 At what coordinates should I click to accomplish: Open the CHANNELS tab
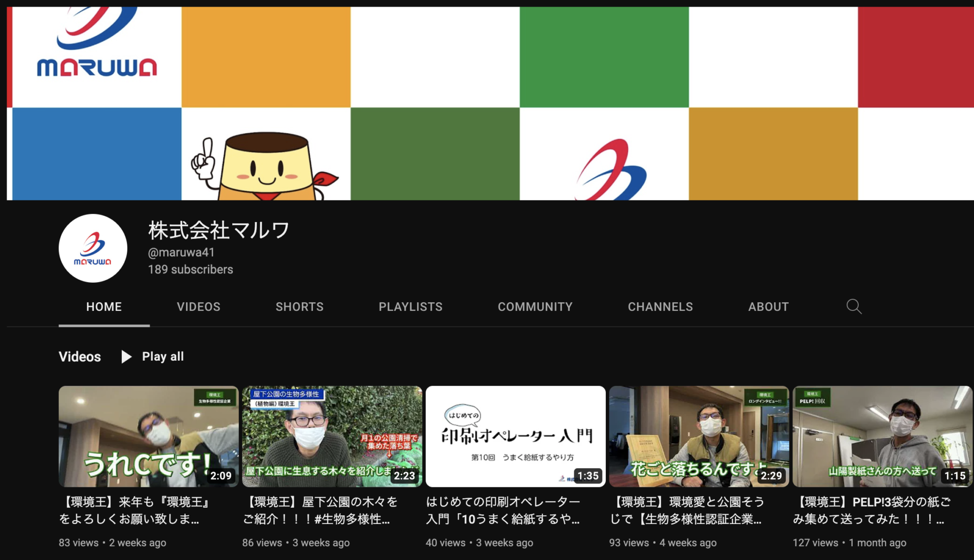pos(660,306)
